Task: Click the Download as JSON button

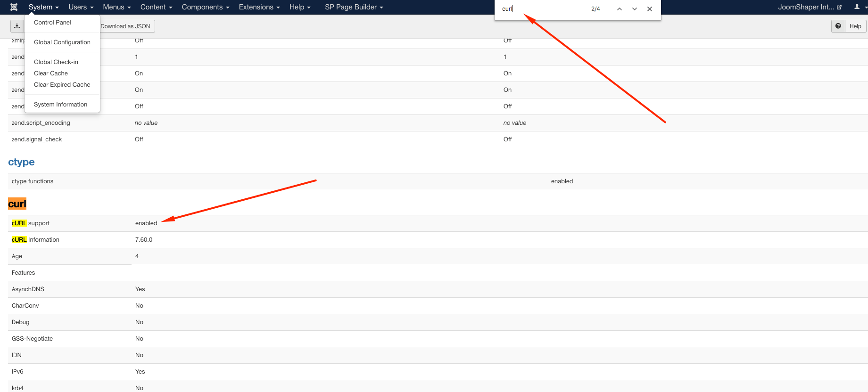Action: 126,26
